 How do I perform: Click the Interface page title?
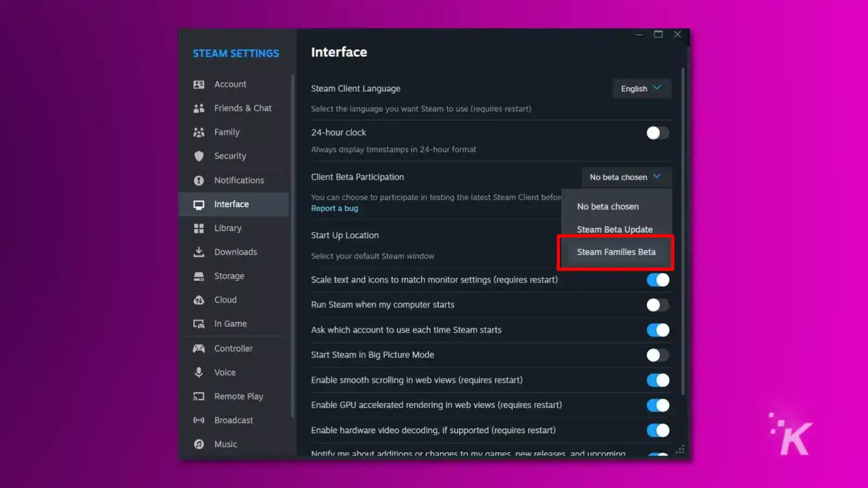pyautogui.click(x=339, y=52)
